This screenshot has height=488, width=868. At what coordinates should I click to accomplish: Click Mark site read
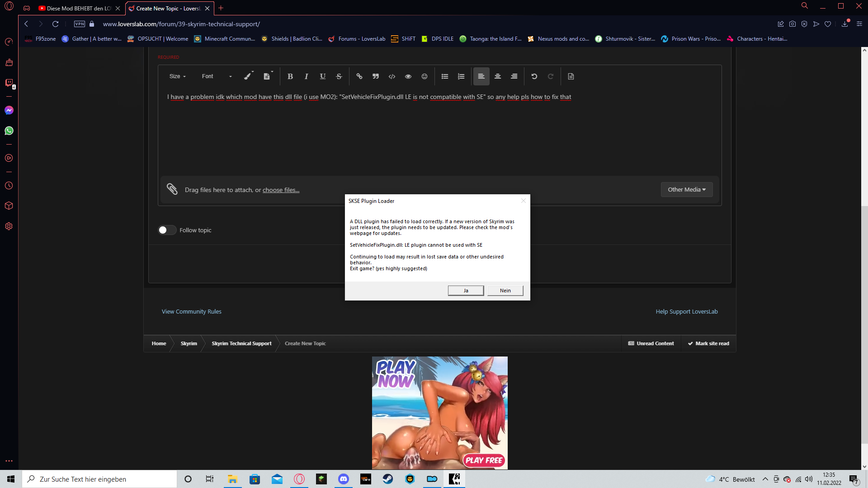(x=708, y=343)
